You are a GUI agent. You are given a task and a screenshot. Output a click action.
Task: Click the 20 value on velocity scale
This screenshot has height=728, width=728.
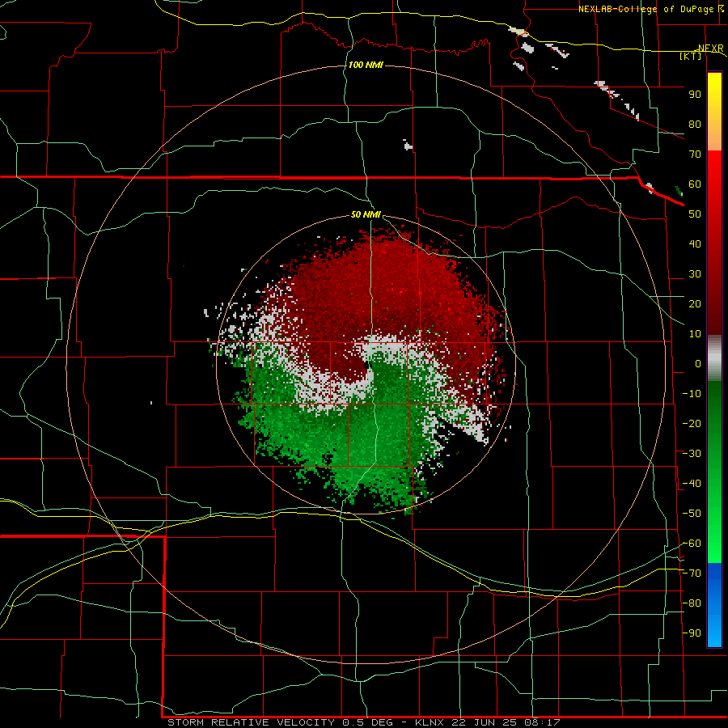(x=695, y=303)
